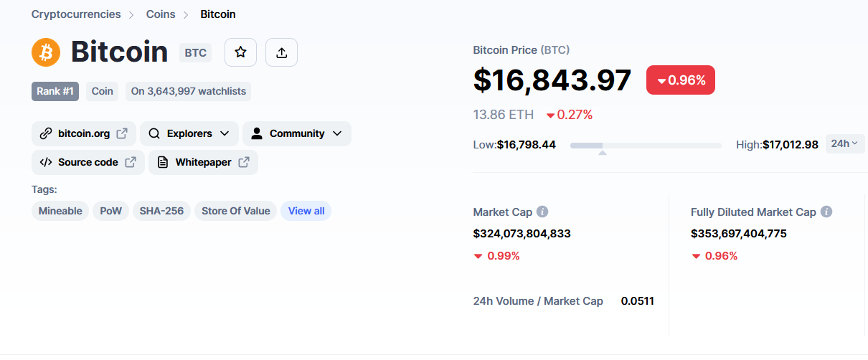Click the High $17,012.98 value

pos(777,145)
